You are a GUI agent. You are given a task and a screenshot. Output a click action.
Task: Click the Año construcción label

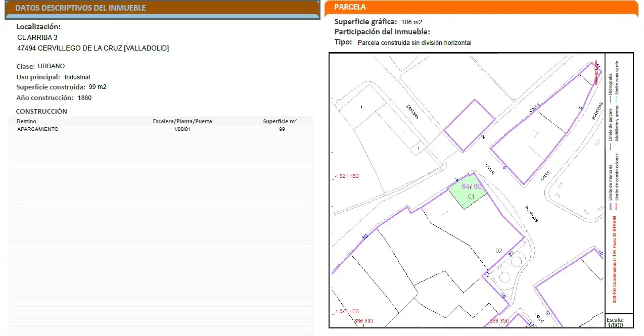pyautogui.click(x=45, y=98)
